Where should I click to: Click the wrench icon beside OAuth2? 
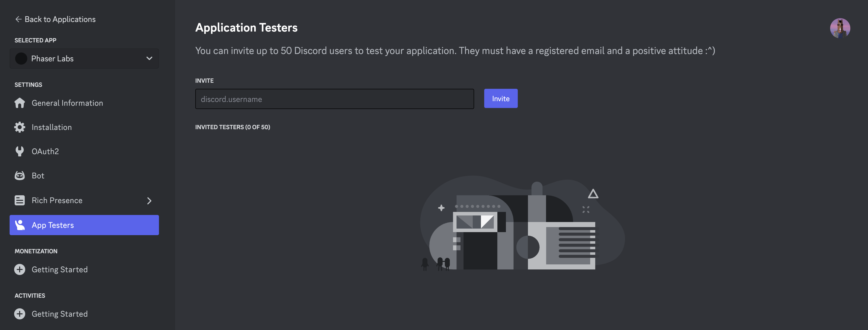click(19, 151)
